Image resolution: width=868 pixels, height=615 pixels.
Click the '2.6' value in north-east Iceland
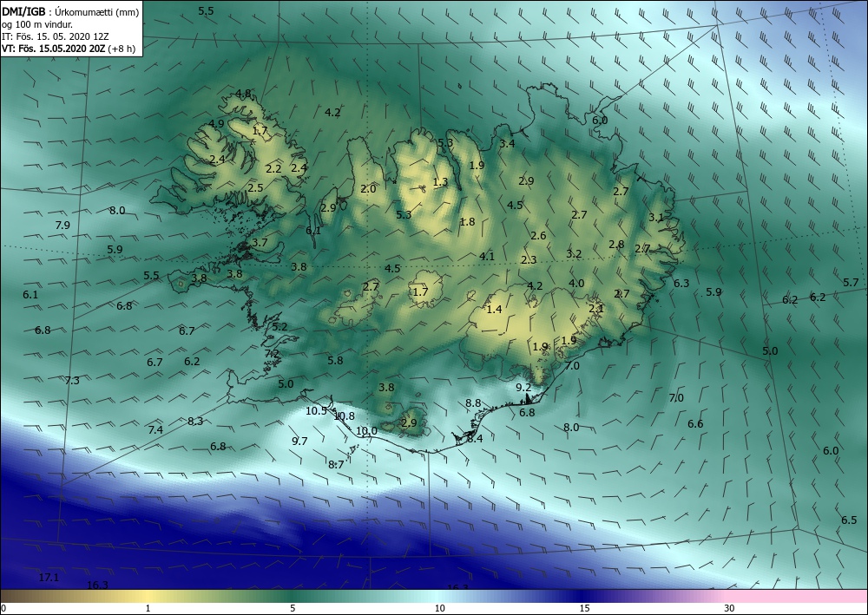[x=538, y=236]
